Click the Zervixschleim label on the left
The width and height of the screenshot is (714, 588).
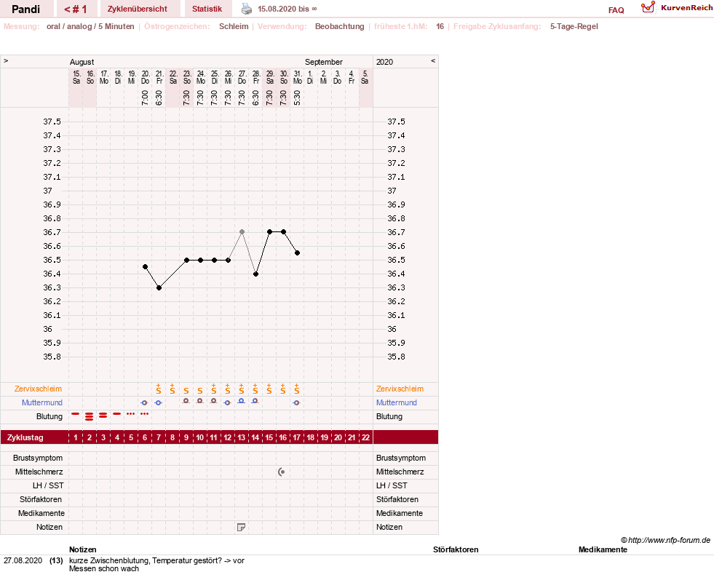[39, 389]
